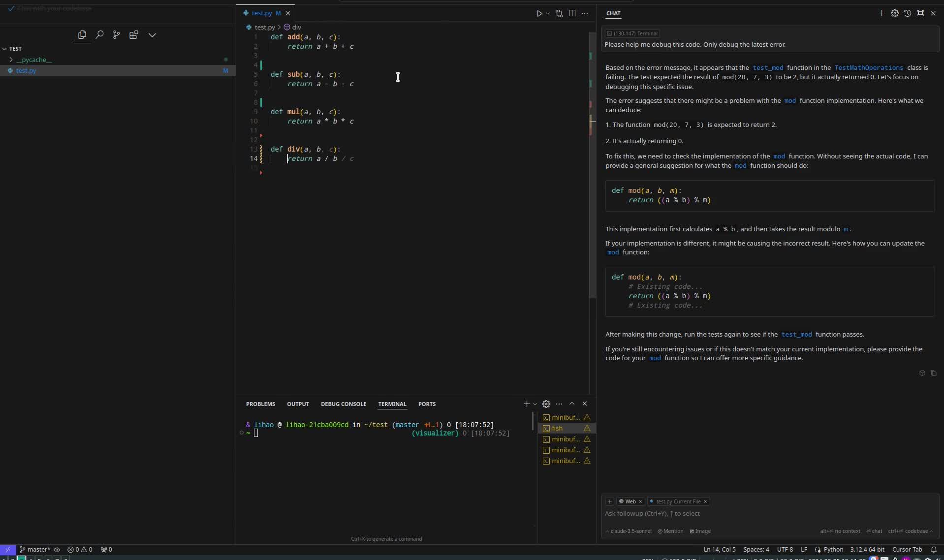Open terminal panel settings gear

pyautogui.click(x=546, y=404)
